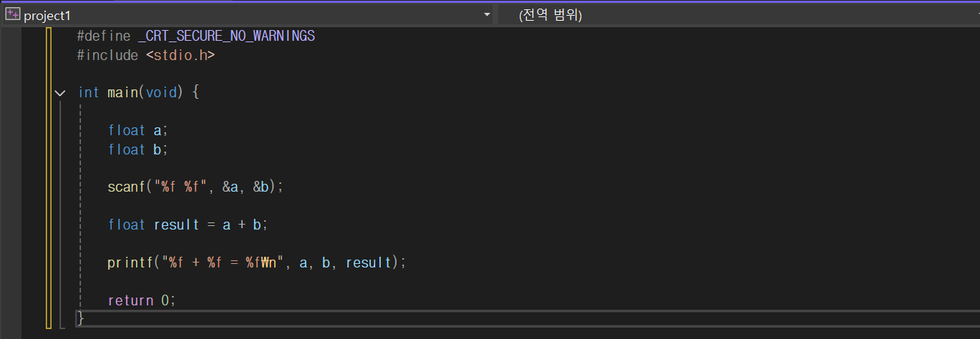The width and height of the screenshot is (980, 339).
Task: Click the int return type keyword
Action: click(x=89, y=93)
